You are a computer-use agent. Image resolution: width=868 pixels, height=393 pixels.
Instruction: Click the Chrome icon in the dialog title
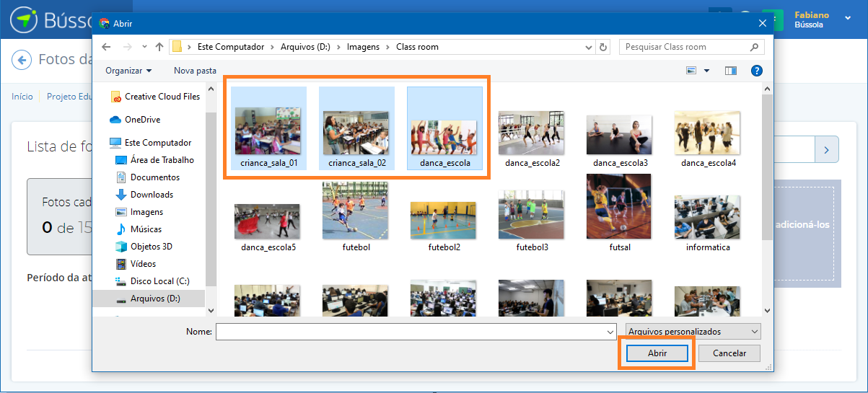coord(105,23)
